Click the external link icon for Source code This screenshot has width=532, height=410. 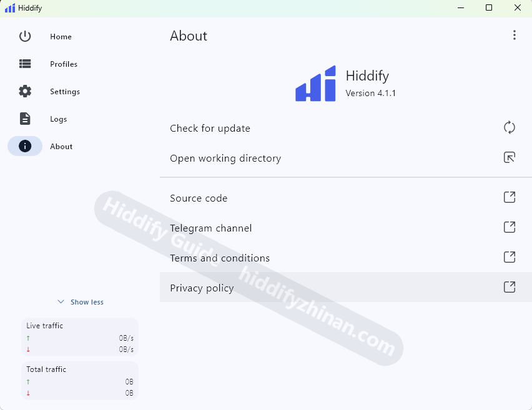(510, 197)
